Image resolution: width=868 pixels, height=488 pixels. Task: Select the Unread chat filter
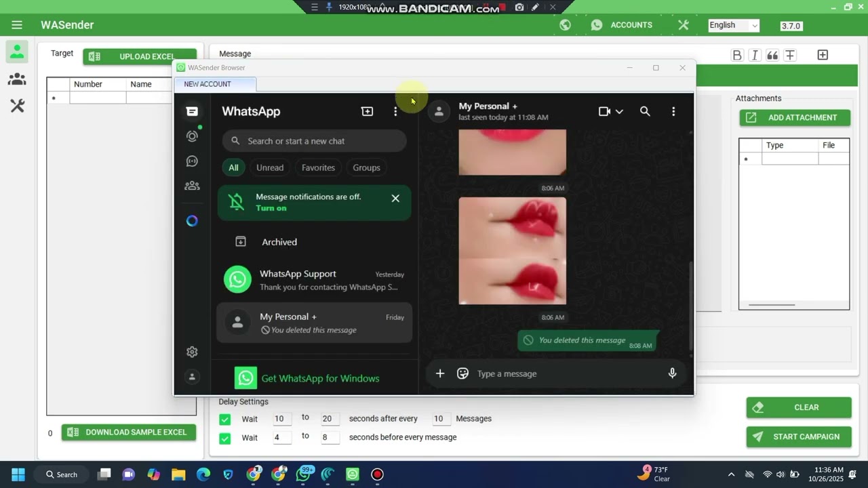[270, 167]
